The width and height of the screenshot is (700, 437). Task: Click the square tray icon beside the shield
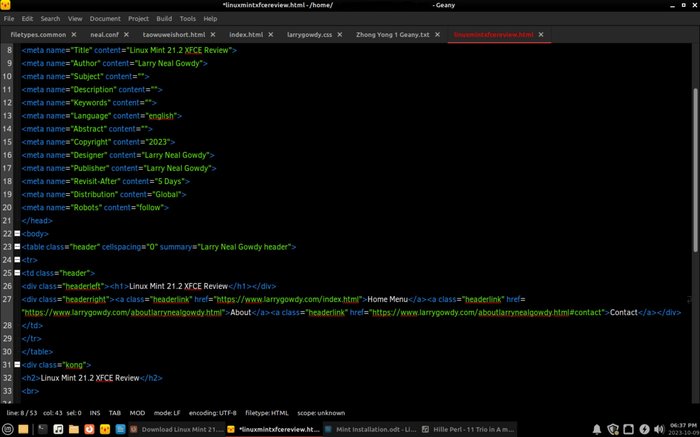(x=628, y=429)
